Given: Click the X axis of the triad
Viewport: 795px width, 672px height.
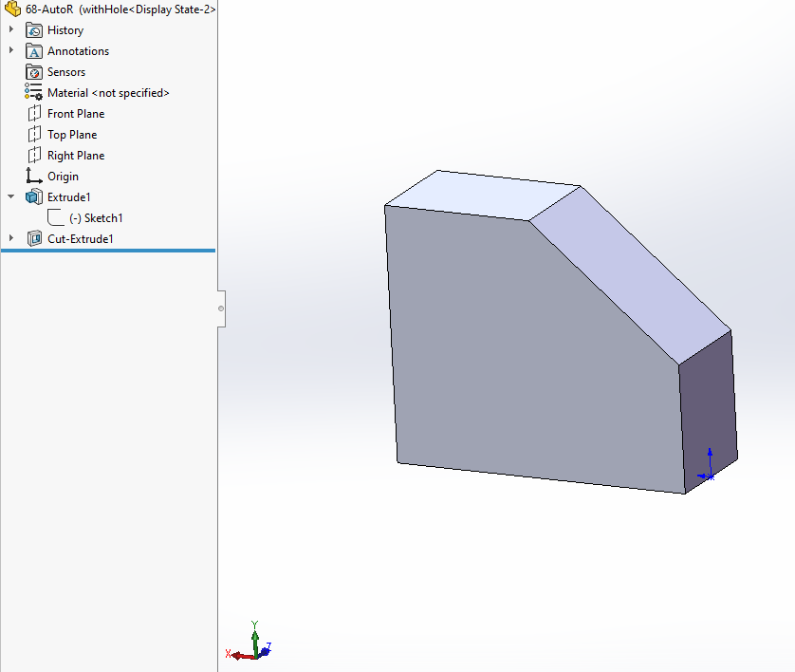Looking at the screenshot, I should 240,655.
